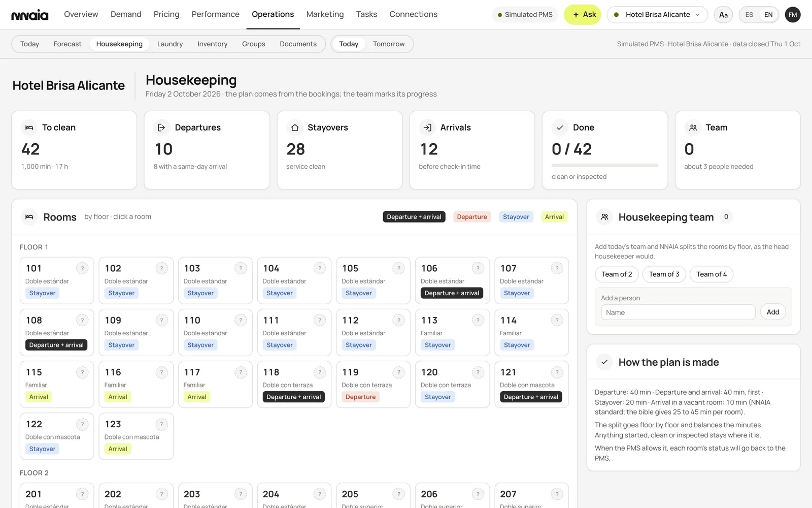Click the Done progress bar
Screen dimensions: 812x508
coord(604,165)
